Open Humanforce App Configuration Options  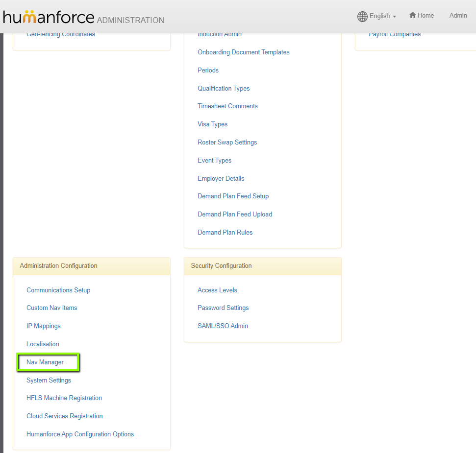[x=80, y=434]
